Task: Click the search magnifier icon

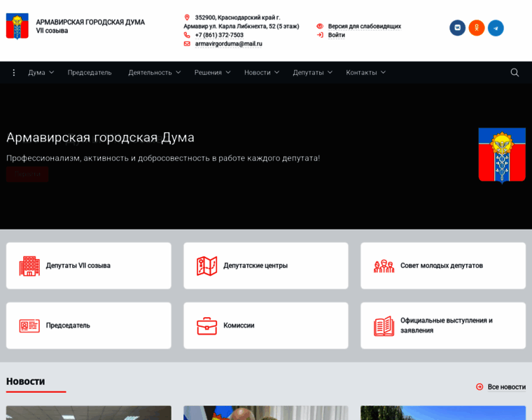Action: point(514,72)
